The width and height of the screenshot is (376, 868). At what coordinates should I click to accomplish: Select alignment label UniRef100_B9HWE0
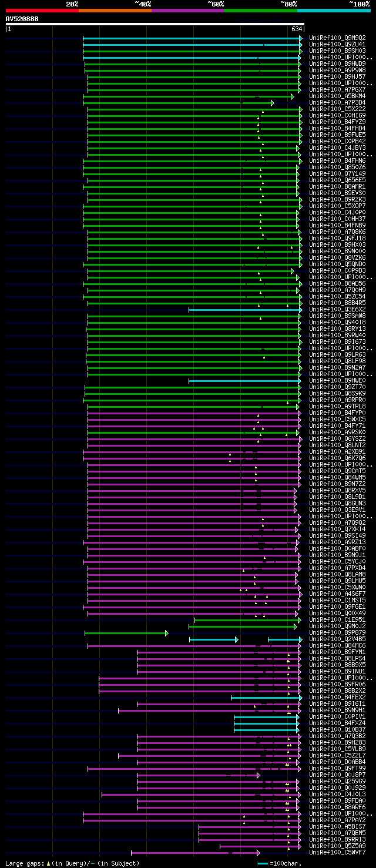[x=337, y=381]
